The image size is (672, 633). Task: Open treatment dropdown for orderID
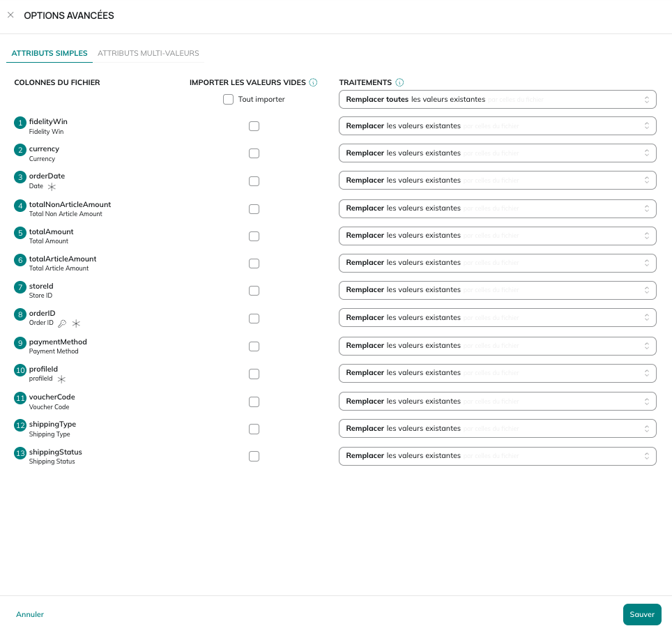coord(498,318)
